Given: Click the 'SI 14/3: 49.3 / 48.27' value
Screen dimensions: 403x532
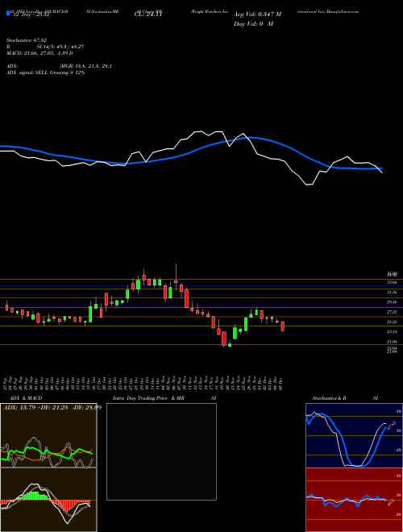Looking at the screenshot, I should tap(60, 47).
